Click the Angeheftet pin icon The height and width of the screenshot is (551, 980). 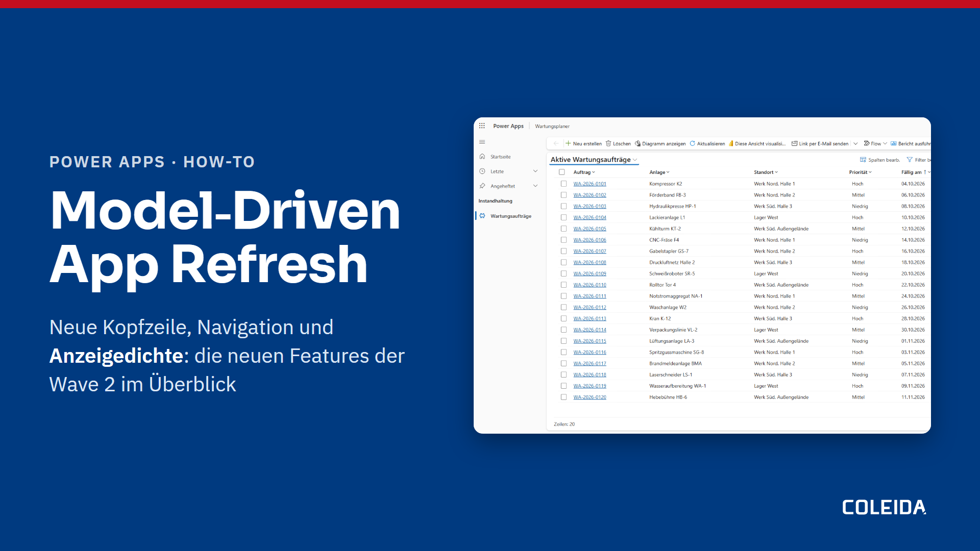coord(482,186)
